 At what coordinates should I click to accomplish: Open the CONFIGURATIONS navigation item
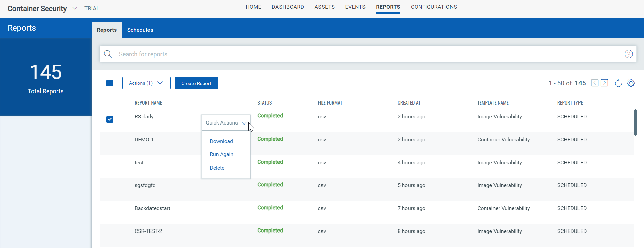tap(434, 7)
